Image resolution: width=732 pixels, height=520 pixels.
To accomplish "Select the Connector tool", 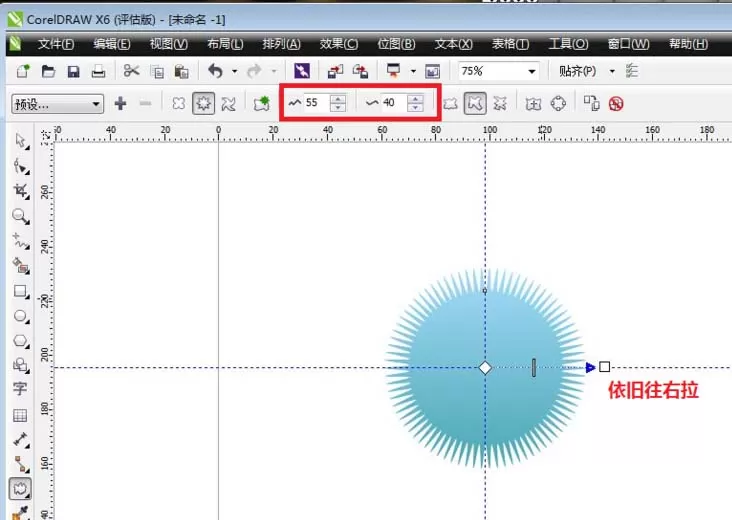I will [21, 464].
